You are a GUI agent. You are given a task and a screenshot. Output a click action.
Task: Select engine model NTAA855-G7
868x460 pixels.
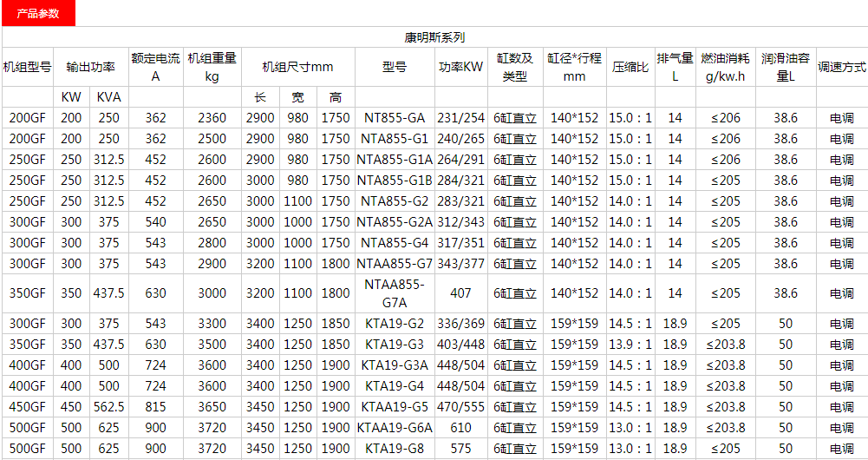[x=395, y=263]
